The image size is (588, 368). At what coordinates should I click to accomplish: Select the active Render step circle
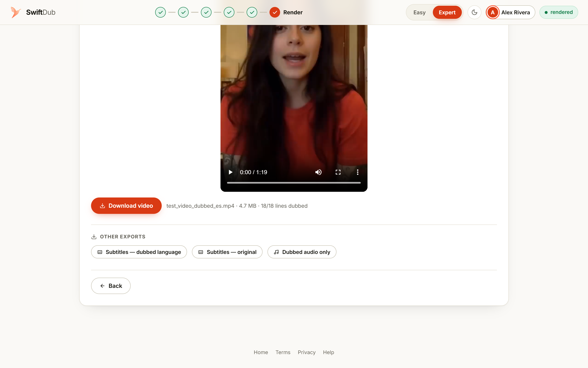275,12
